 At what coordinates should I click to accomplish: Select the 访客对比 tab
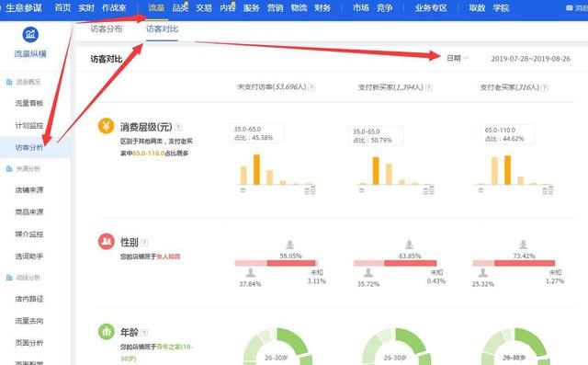click(162, 29)
